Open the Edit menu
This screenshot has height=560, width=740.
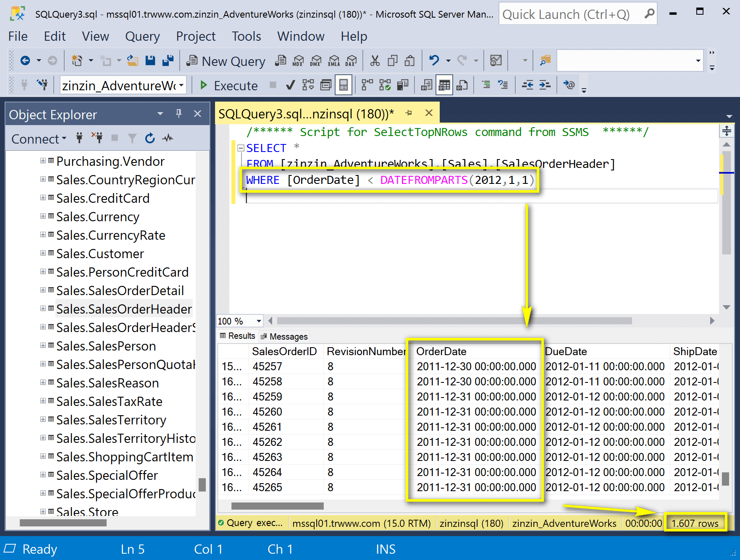[55, 37]
